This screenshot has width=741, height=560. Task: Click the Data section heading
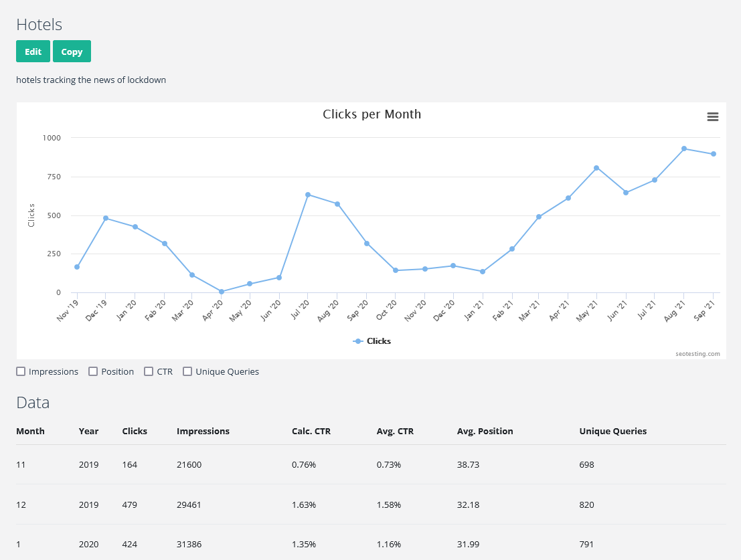click(x=32, y=403)
